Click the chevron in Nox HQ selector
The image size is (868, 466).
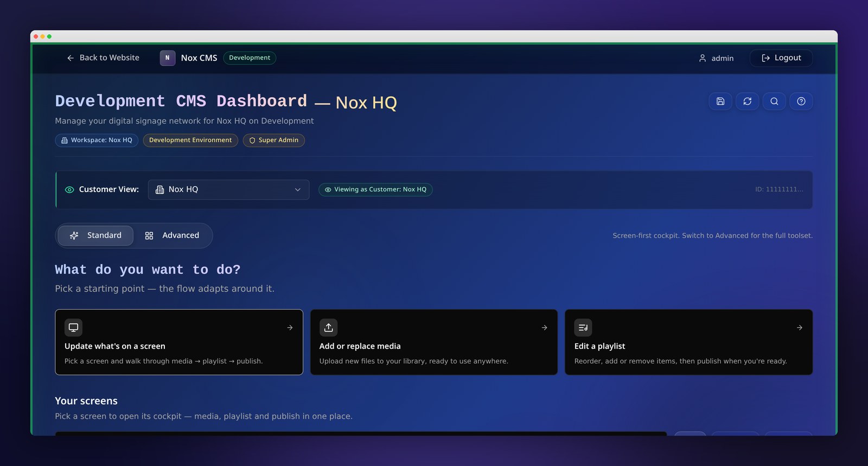pyautogui.click(x=298, y=190)
